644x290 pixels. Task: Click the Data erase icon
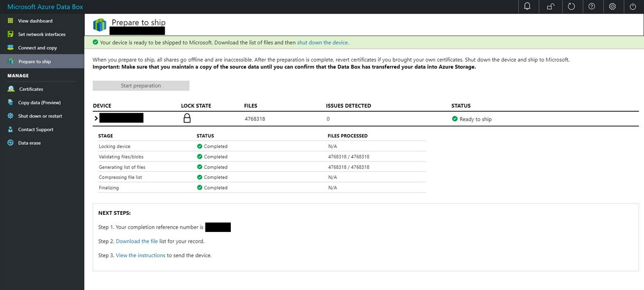pos(10,143)
